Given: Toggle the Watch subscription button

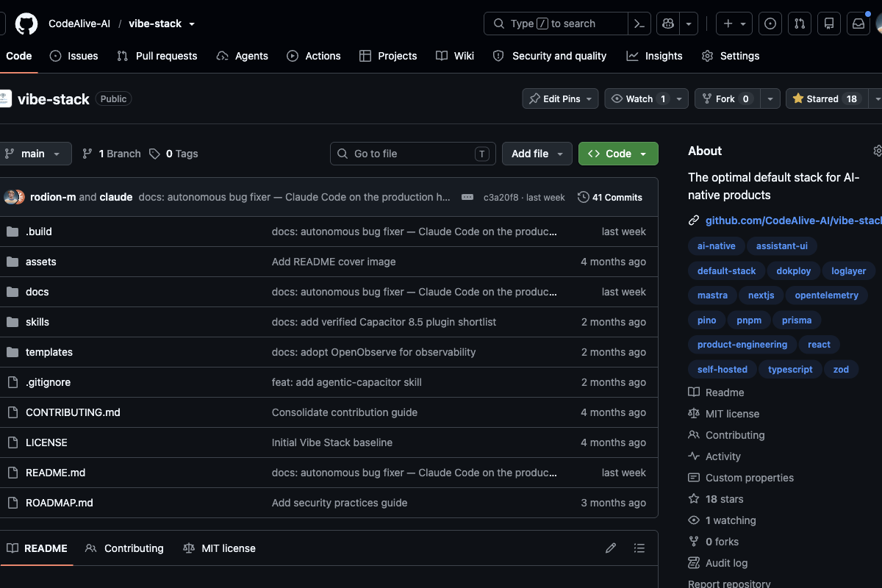Looking at the screenshot, I should 639,98.
